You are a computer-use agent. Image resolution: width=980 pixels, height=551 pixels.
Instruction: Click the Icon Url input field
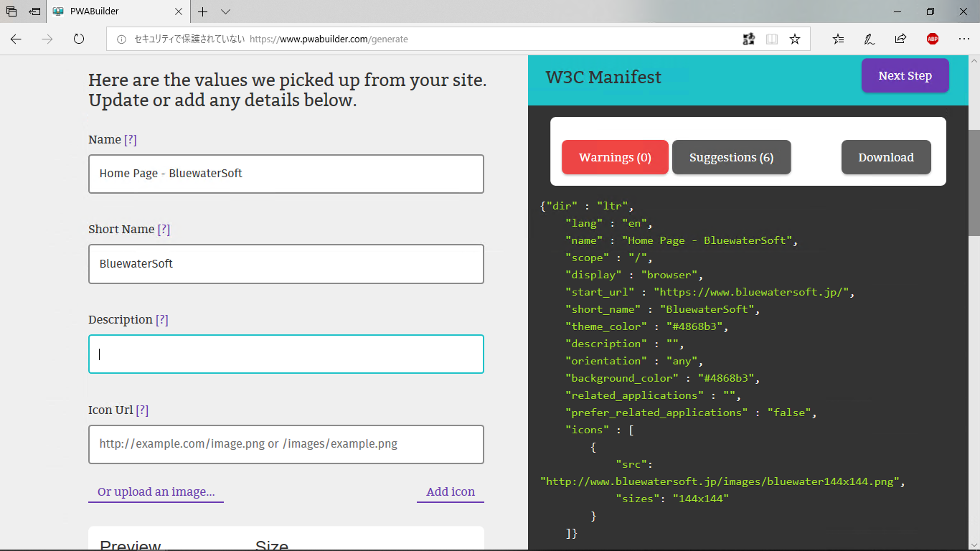pyautogui.click(x=286, y=445)
